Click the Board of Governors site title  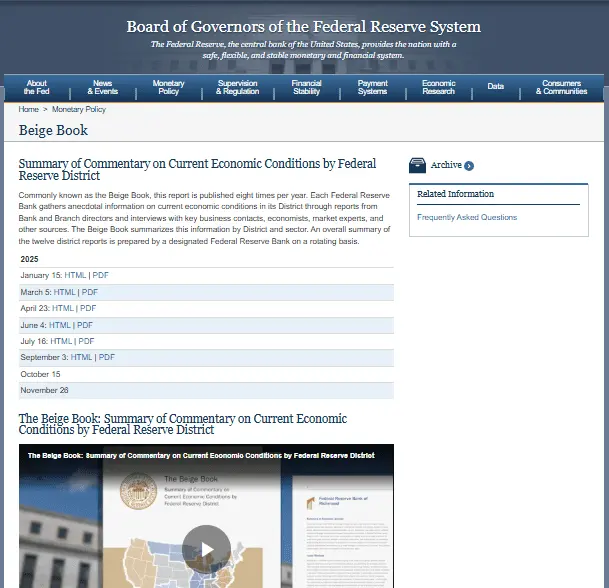click(x=304, y=27)
